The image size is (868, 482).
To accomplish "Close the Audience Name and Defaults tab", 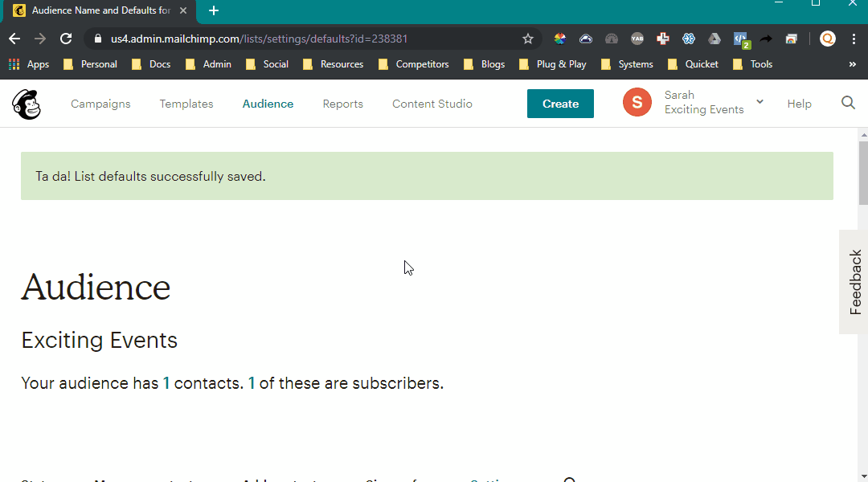I will (183, 10).
